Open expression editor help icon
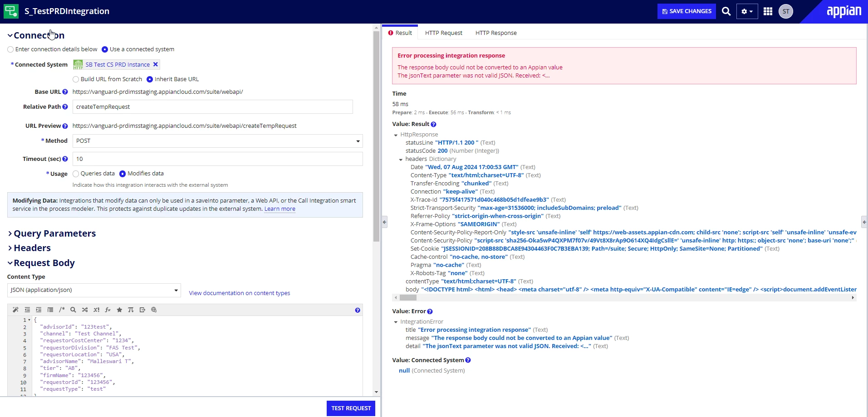The width and height of the screenshot is (868, 417). pos(358,310)
